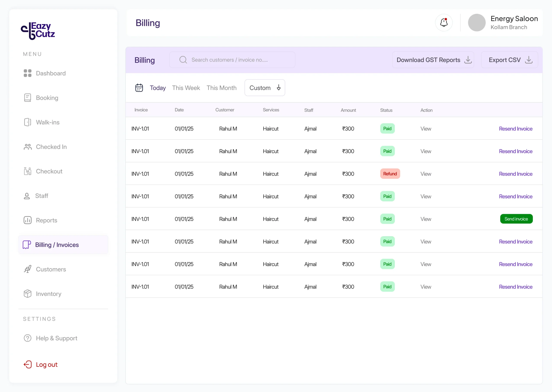Click the search customers input field
This screenshot has height=392, width=552.
(x=232, y=60)
